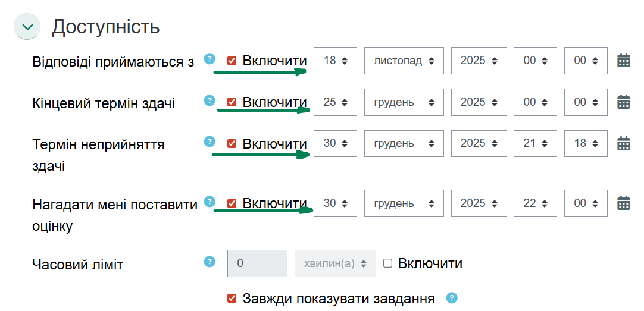
Task: Show help for Завжди показувати завдання
Action: point(452,297)
